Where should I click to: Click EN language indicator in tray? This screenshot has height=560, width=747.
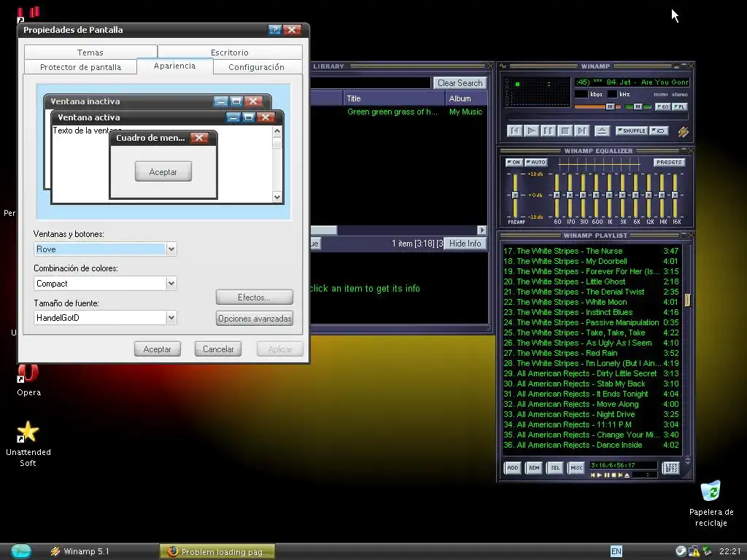[x=616, y=551]
